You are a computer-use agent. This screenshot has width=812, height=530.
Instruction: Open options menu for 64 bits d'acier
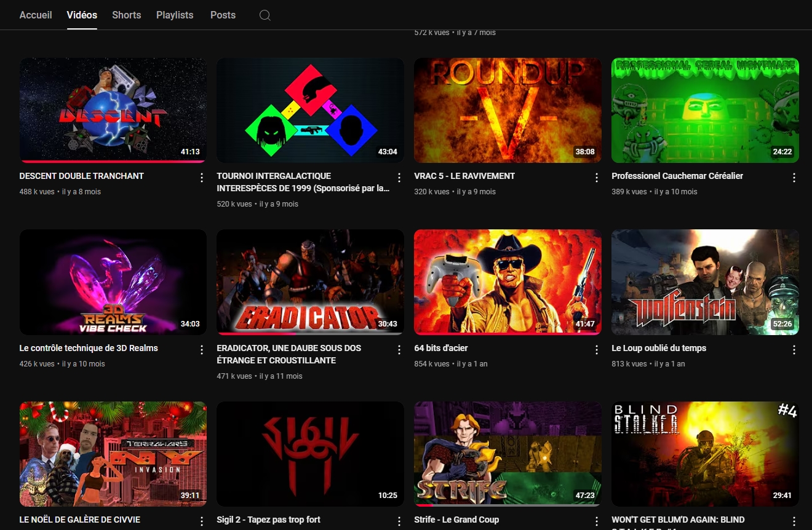(596, 350)
